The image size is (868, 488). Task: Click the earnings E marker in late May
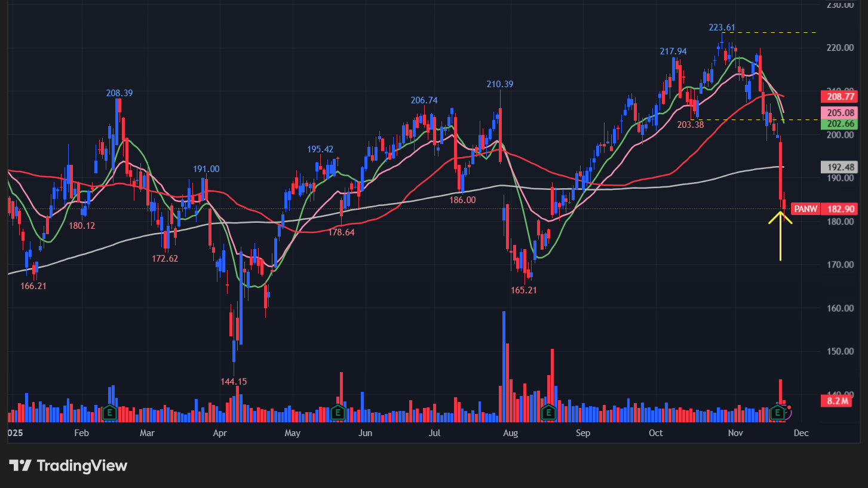[338, 412]
